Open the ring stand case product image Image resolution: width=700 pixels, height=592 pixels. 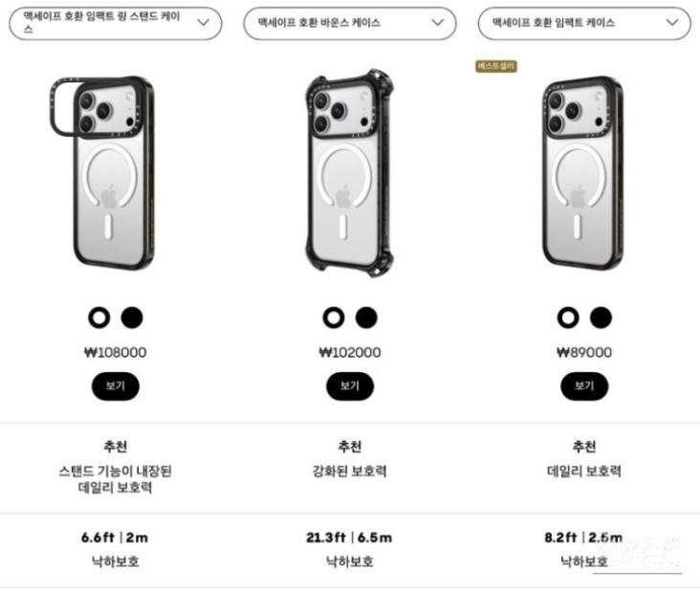tap(96, 173)
